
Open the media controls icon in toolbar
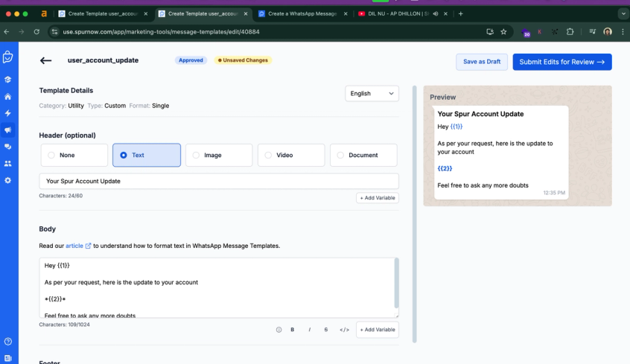click(592, 32)
